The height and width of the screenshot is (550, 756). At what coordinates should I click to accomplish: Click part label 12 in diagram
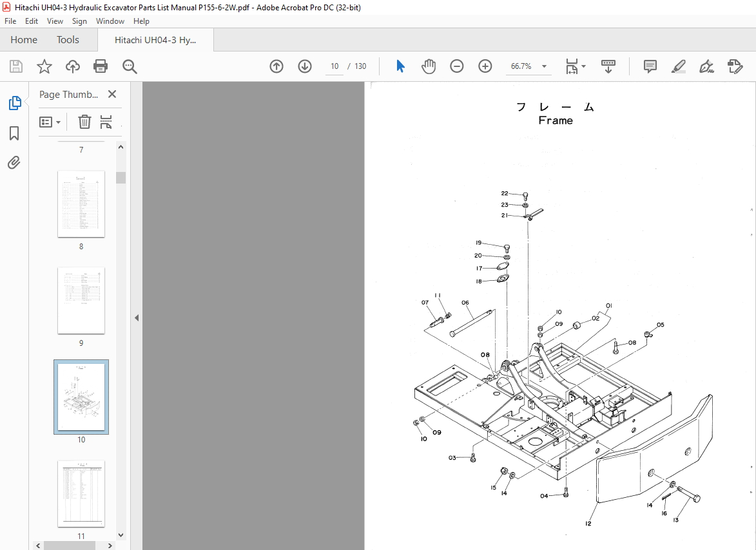click(x=588, y=524)
